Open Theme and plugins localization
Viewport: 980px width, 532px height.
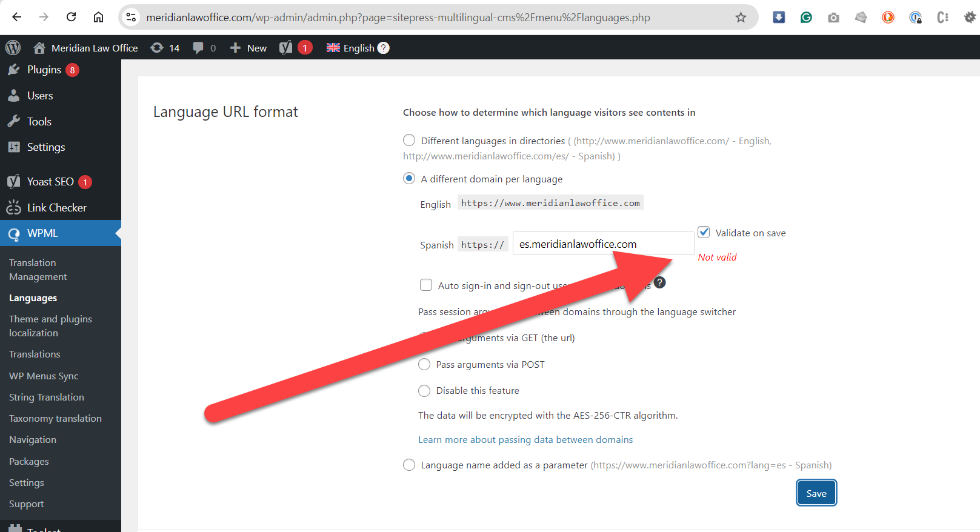[x=50, y=326]
